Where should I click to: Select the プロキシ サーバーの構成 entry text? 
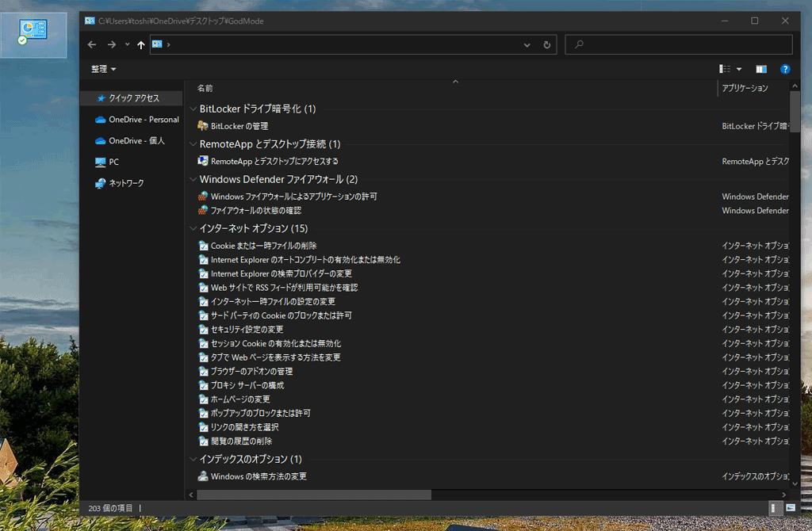click(247, 386)
